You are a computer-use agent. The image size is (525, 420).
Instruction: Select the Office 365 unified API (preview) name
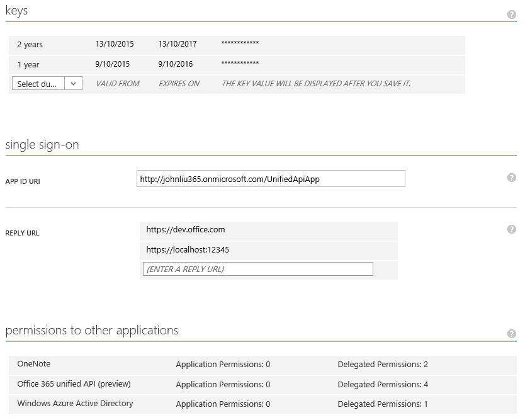pos(74,383)
